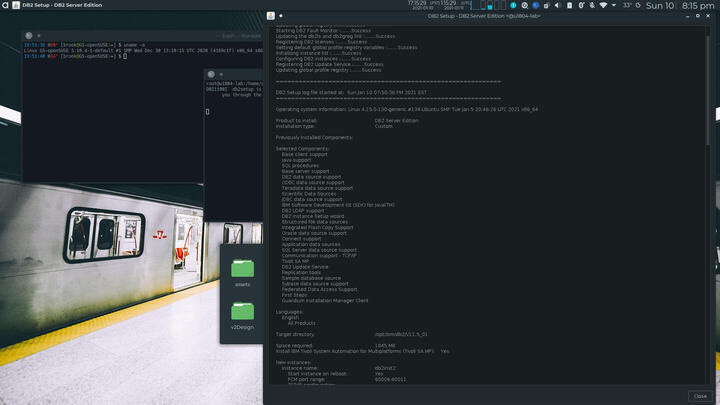Open the assets folder
Viewport: 720px width, 405px height.
click(242, 272)
